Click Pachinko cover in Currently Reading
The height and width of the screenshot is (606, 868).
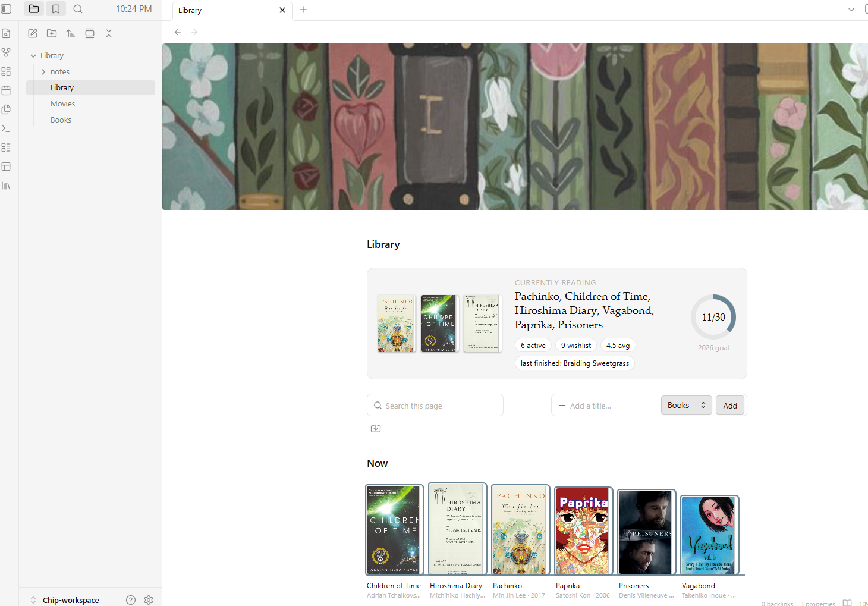tap(397, 324)
